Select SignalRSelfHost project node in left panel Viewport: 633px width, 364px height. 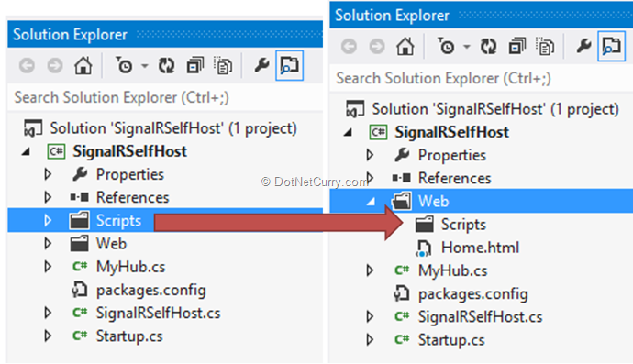click(130, 151)
